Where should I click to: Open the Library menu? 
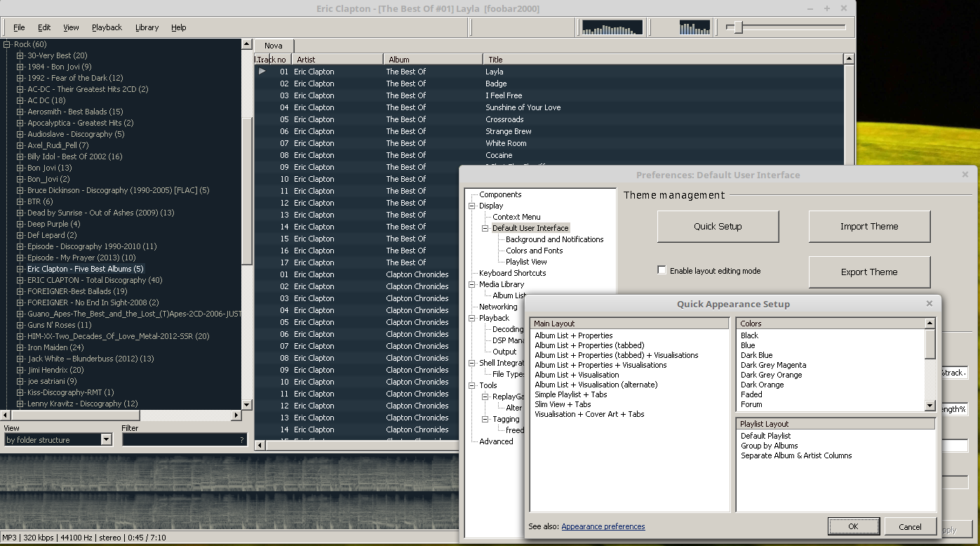pyautogui.click(x=147, y=27)
